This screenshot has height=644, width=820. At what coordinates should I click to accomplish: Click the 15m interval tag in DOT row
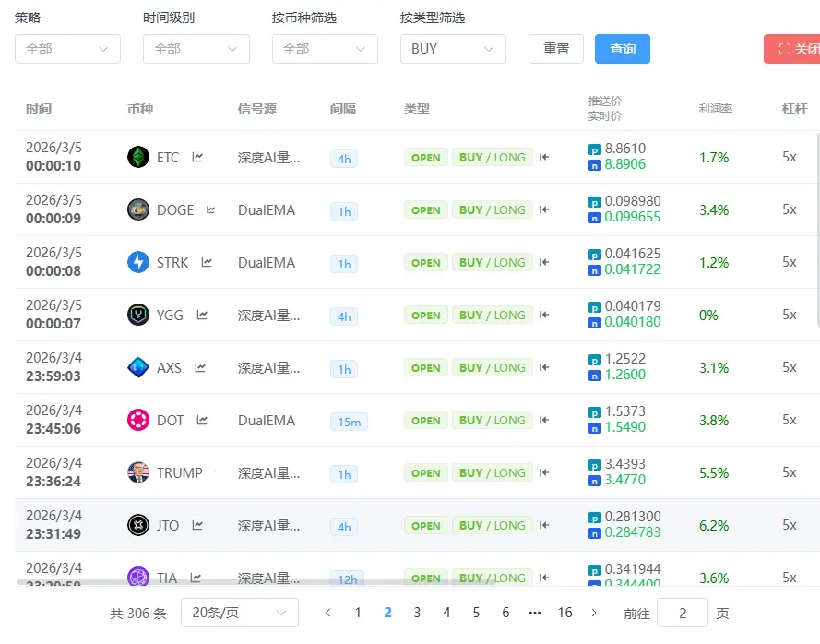point(349,422)
